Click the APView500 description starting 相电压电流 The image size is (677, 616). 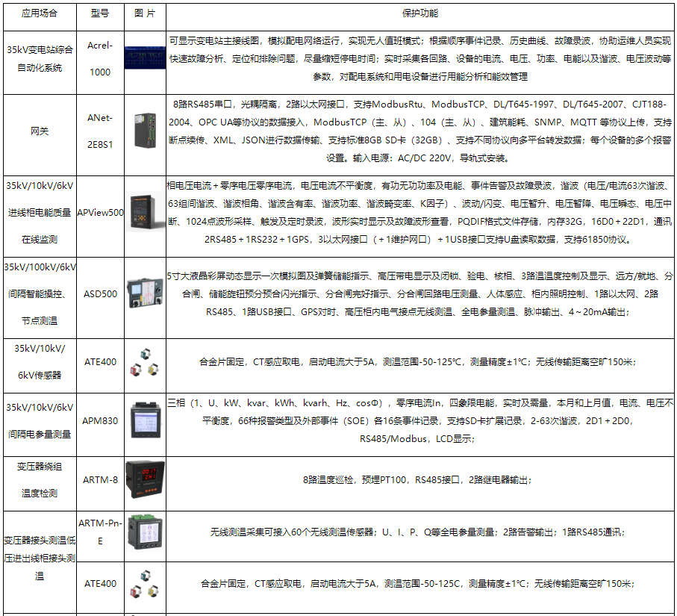[x=420, y=213]
